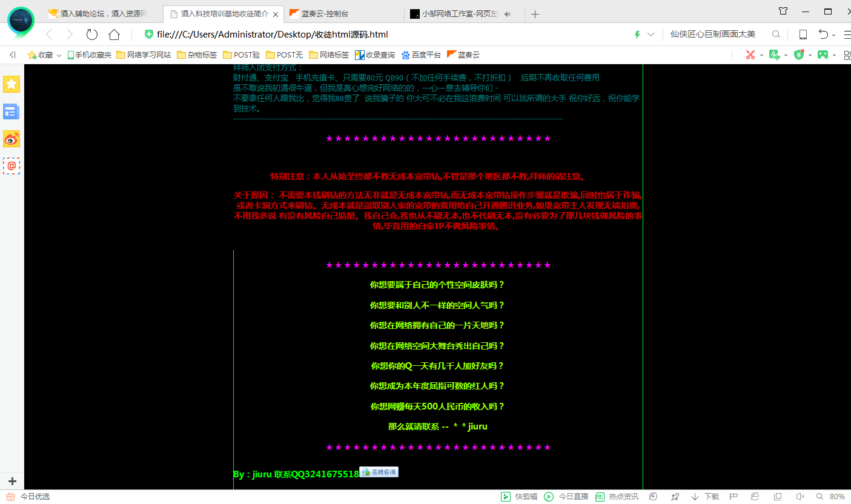Reload the page with the refresh icon
Viewport: 851px width, 504px height.
pos(92,35)
